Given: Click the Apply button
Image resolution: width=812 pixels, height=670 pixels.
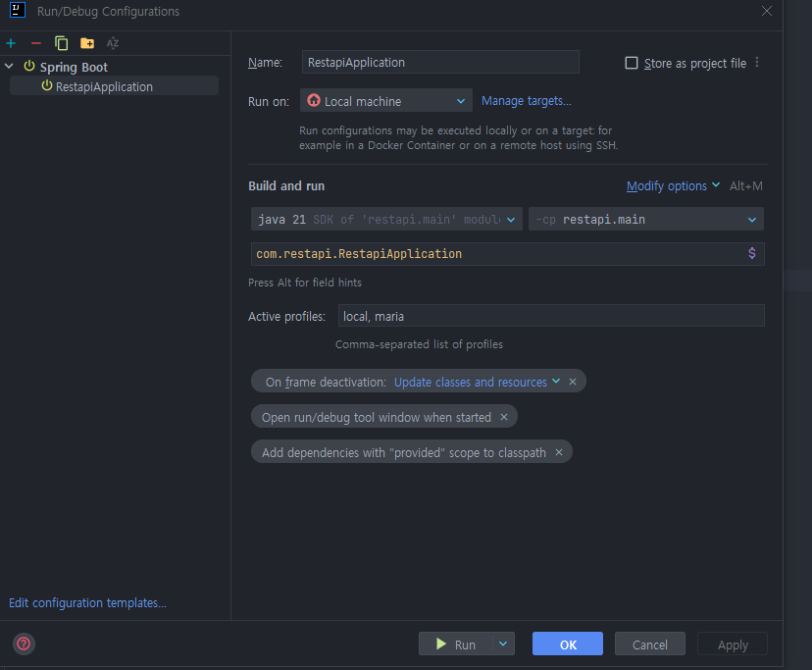Looking at the screenshot, I should pos(733,644).
